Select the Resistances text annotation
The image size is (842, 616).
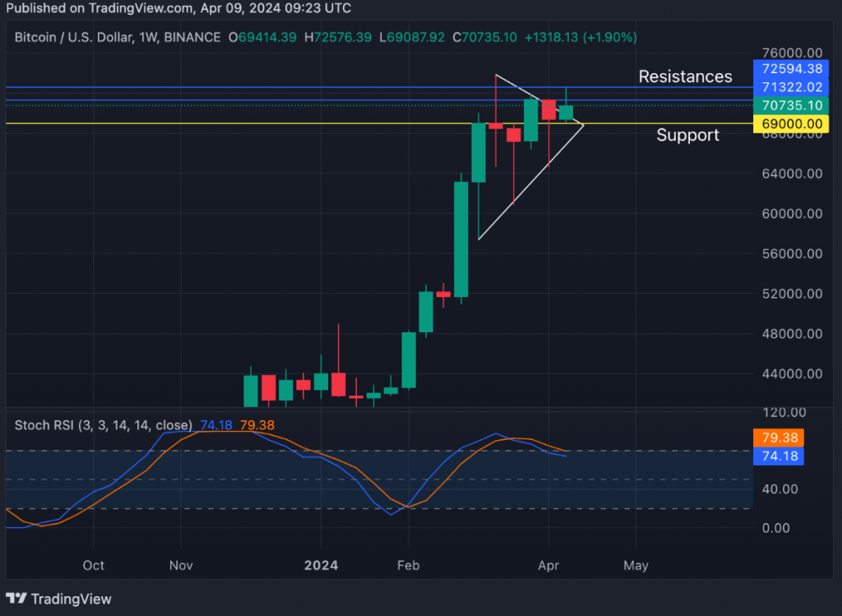coord(685,76)
